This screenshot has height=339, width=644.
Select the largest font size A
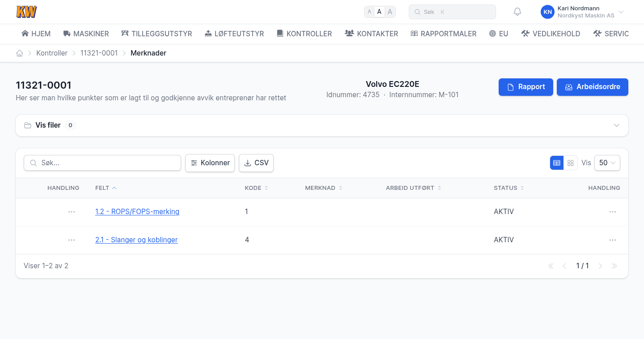tap(390, 12)
